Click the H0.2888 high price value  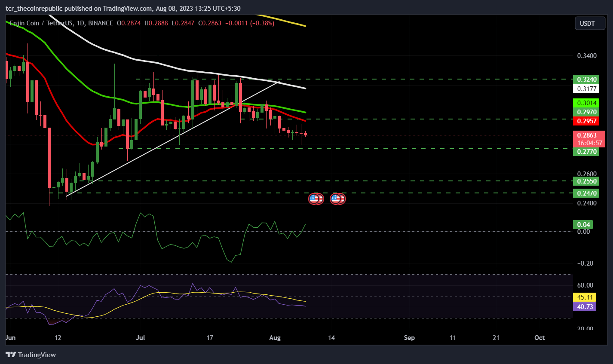click(x=156, y=23)
